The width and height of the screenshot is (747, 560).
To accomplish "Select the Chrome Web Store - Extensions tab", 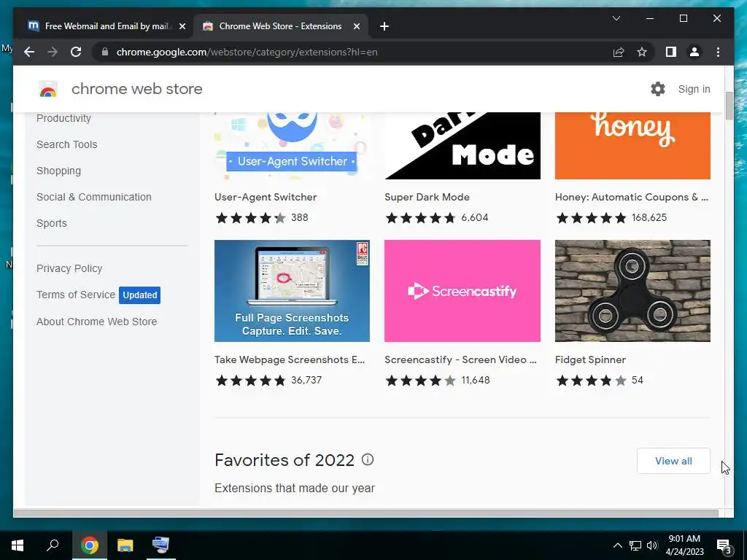I will point(280,26).
